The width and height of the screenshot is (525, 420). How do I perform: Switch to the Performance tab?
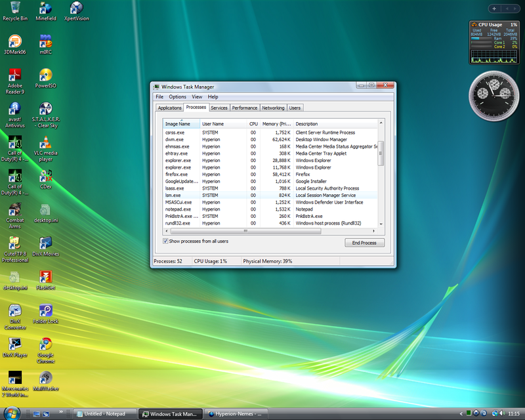245,108
